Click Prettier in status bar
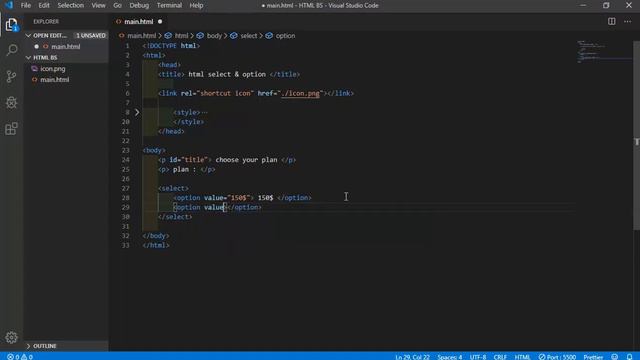 point(593,357)
